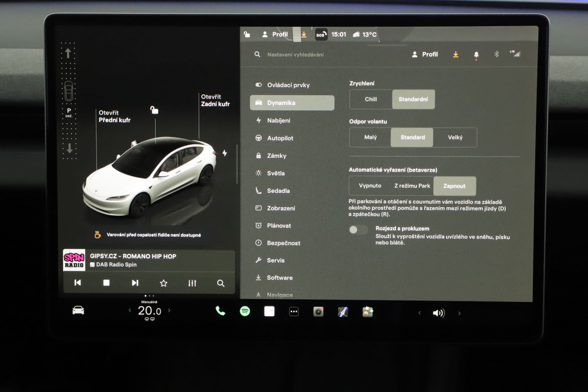Open the Spotify app
Viewport: 588px width, 392px height.
click(245, 311)
